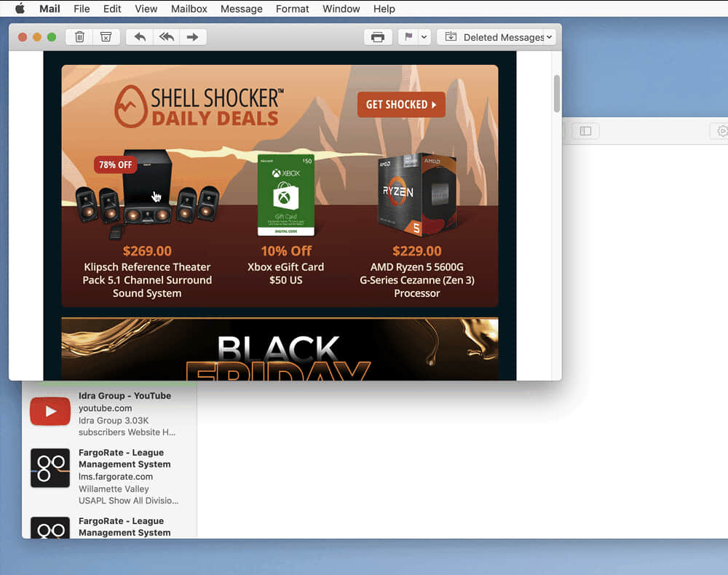Open the Window menu
This screenshot has width=728, height=575.
point(341,9)
